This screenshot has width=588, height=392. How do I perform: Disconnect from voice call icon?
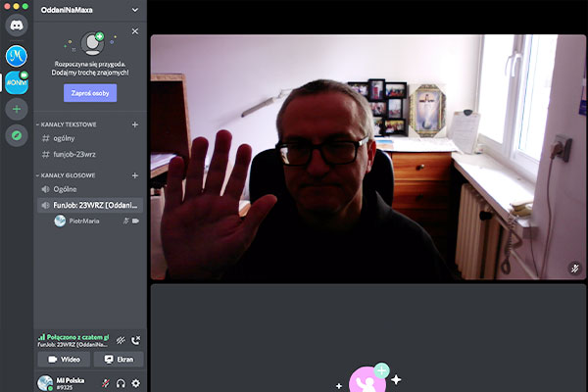(135, 340)
